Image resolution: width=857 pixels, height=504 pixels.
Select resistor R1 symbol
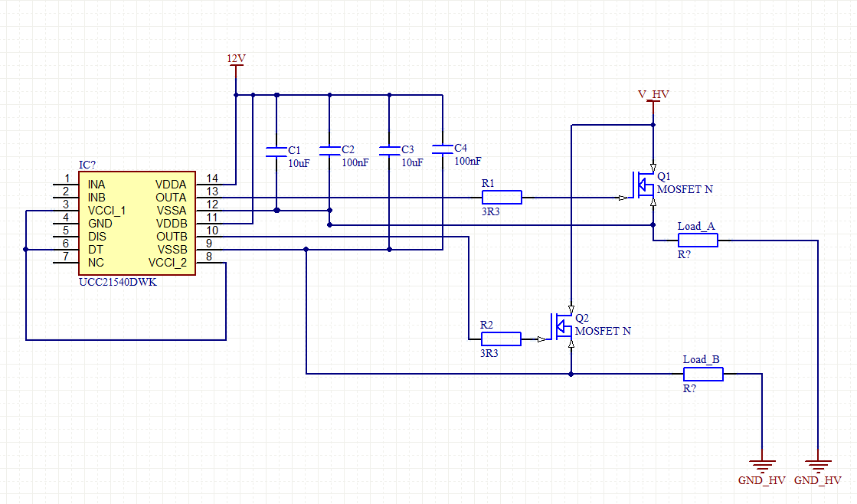pyautogui.click(x=502, y=198)
